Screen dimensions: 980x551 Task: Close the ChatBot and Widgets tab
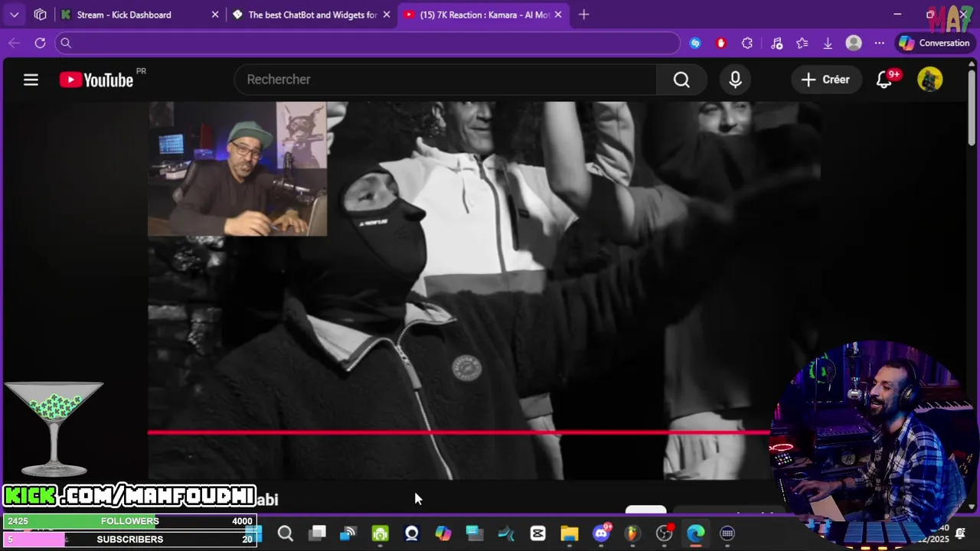(387, 15)
